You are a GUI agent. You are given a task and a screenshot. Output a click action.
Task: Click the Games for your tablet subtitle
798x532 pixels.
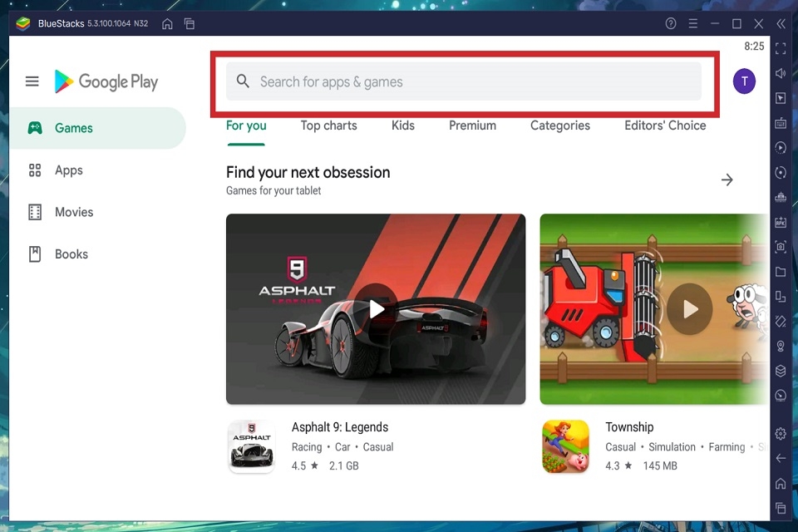point(273,191)
